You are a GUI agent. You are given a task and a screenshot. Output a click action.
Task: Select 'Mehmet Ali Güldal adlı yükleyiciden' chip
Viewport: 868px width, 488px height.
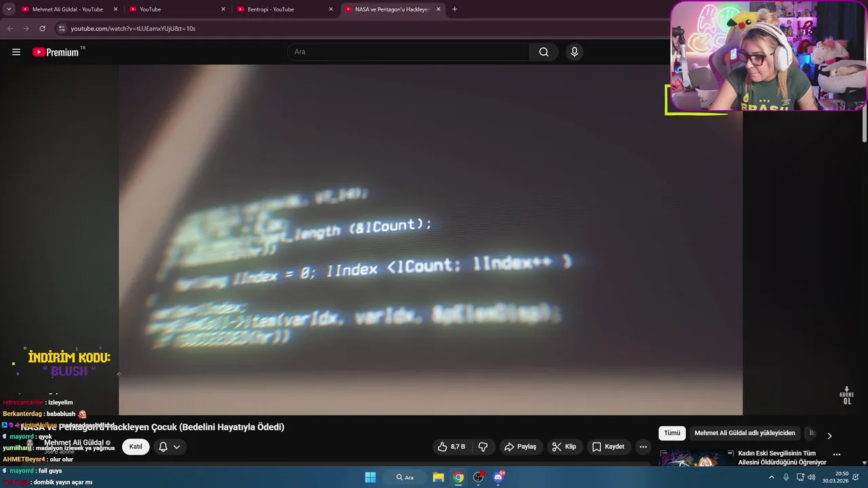[x=745, y=433]
